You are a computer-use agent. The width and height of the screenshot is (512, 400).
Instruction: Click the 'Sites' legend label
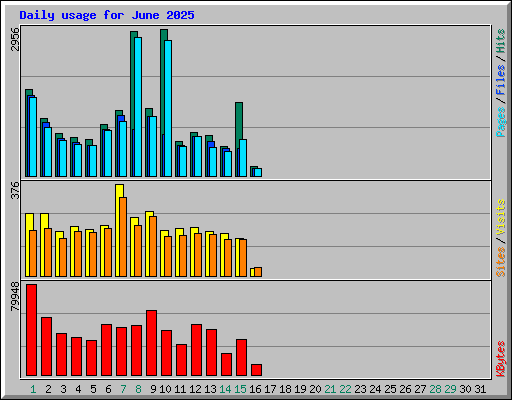click(x=501, y=262)
